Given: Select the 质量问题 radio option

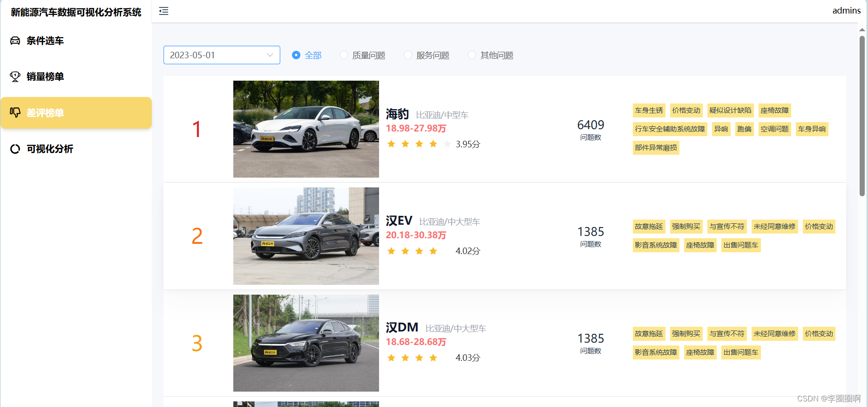Looking at the screenshot, I should (x=344, y=55).
